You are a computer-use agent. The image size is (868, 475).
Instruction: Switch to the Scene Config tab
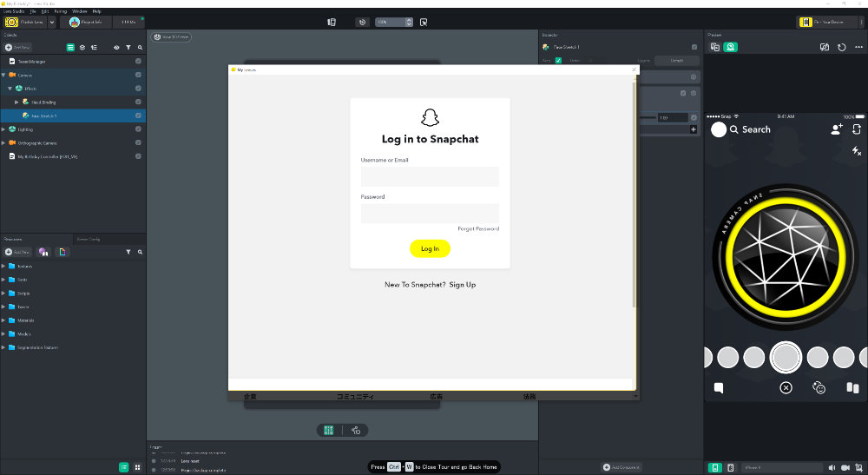[89, 239]
